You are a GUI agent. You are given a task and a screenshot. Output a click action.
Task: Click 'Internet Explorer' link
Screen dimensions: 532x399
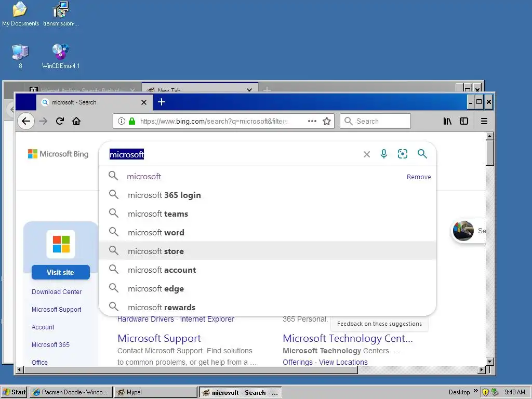click(x=207, y=319)
